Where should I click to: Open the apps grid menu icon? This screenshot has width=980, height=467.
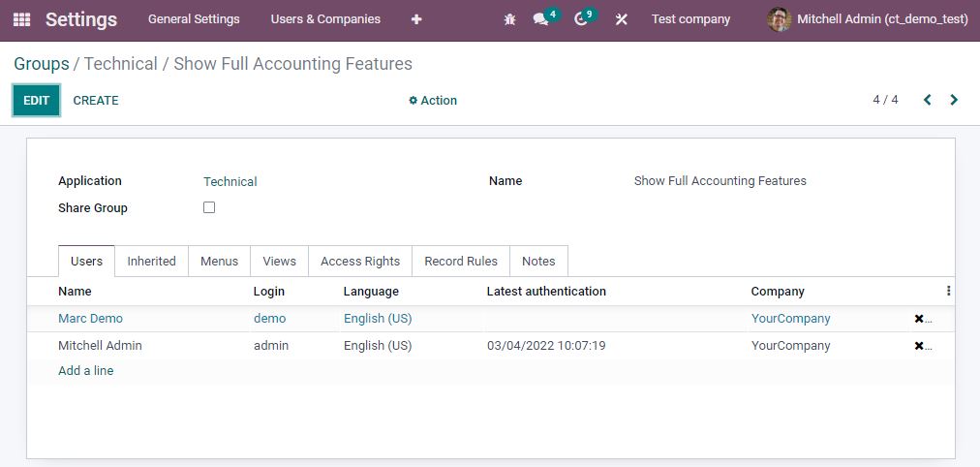pos(21,19)
